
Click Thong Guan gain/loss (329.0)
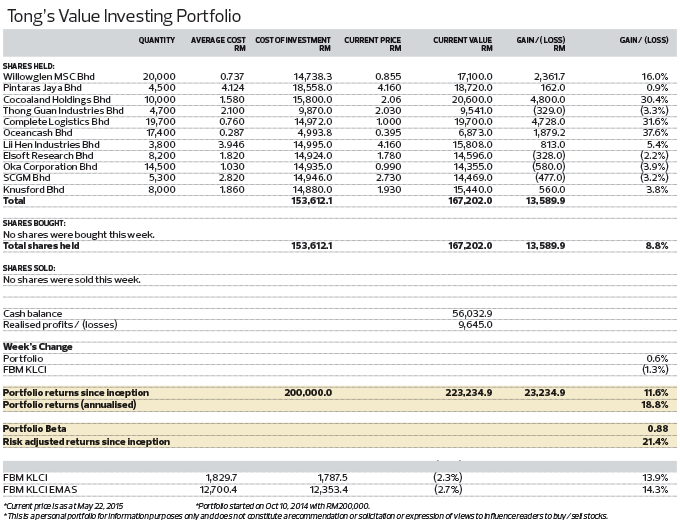[x=549, y=111]
